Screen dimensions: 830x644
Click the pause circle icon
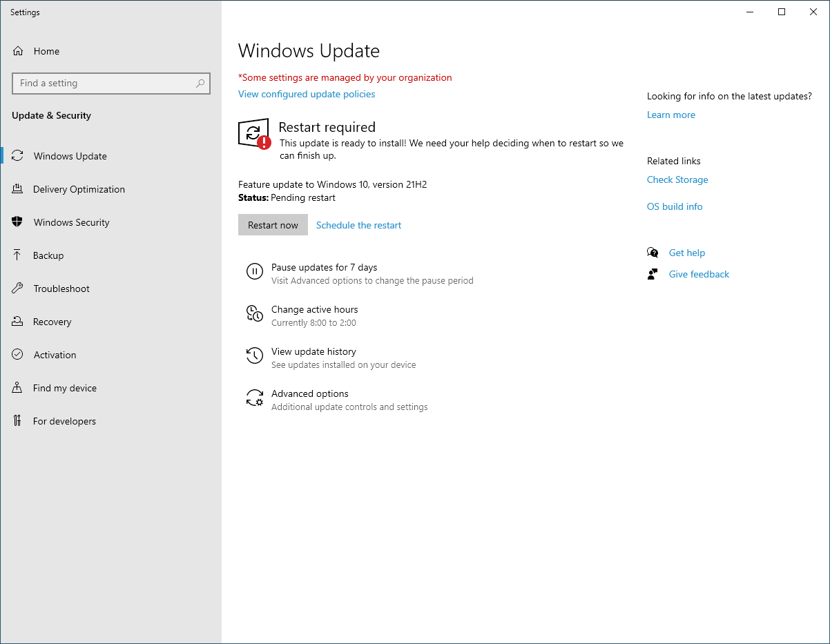(x=255, y=272)
